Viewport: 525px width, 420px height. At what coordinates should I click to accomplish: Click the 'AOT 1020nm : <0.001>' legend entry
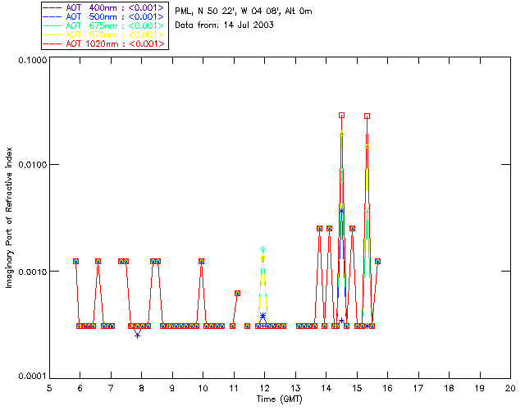click(104, 43)
